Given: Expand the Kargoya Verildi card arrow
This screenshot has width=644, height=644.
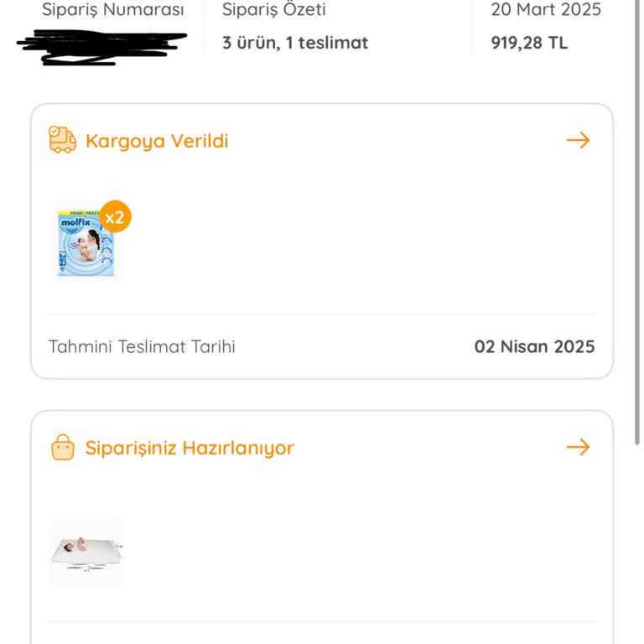Looking at the screenshot, I should click(578, 140).
